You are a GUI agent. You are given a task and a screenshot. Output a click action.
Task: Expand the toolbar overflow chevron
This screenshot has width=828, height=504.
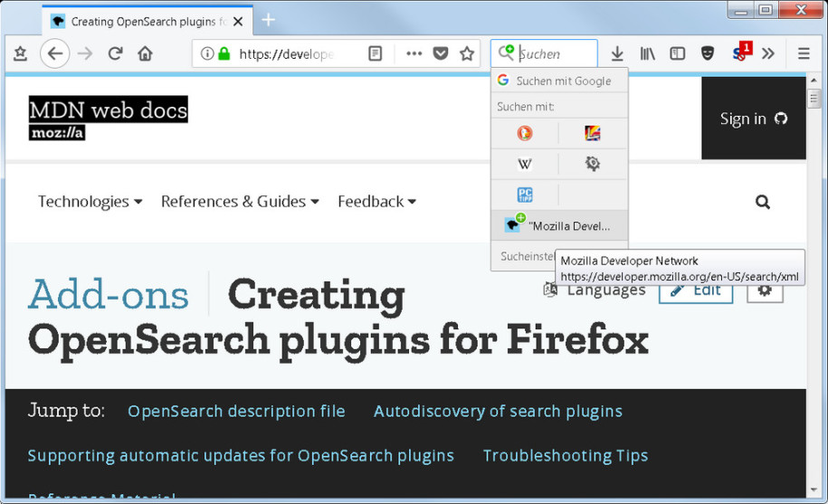pos(768,53)
